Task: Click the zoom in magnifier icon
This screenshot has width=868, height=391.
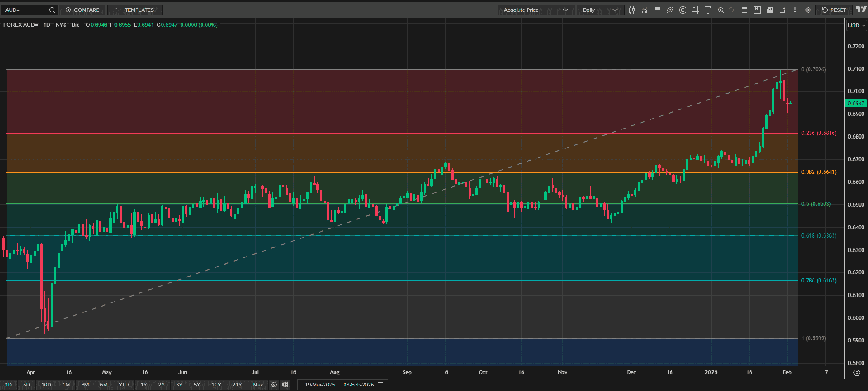Action: 720,10
